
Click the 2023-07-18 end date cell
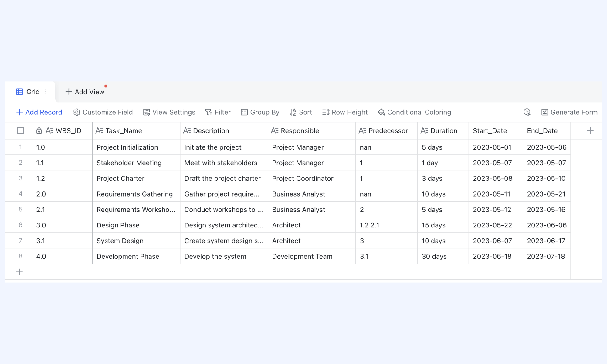pos(547,256)
